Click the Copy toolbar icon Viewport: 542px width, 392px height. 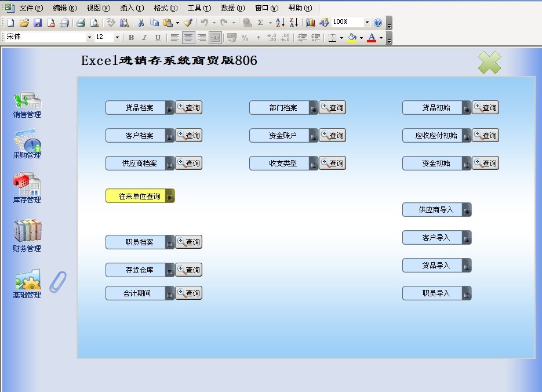tap(154, 23)
